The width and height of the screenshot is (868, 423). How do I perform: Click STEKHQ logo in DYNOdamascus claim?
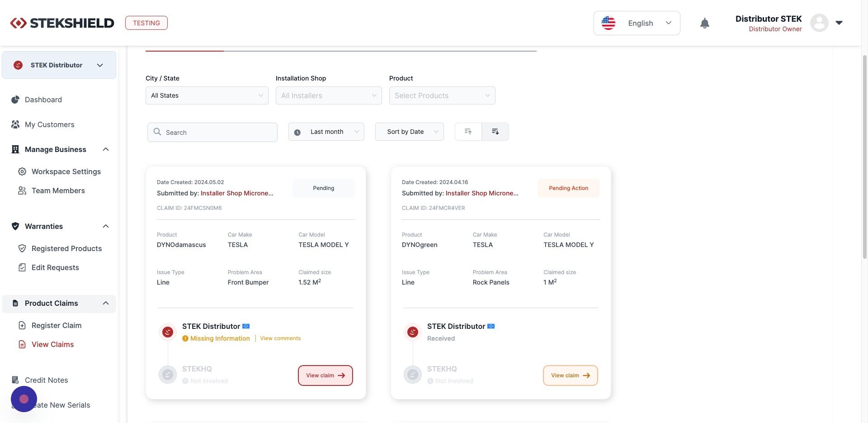(168, 375)
